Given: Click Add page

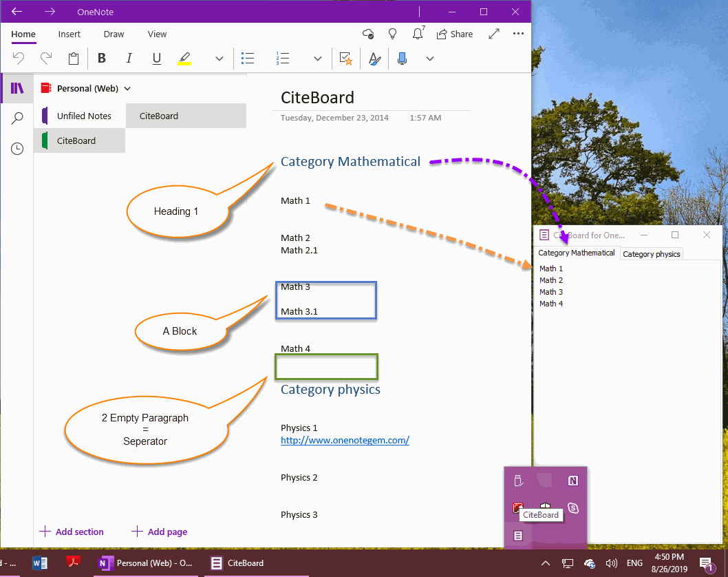Looking at the screenshot, I should click(x=159, y=532).
